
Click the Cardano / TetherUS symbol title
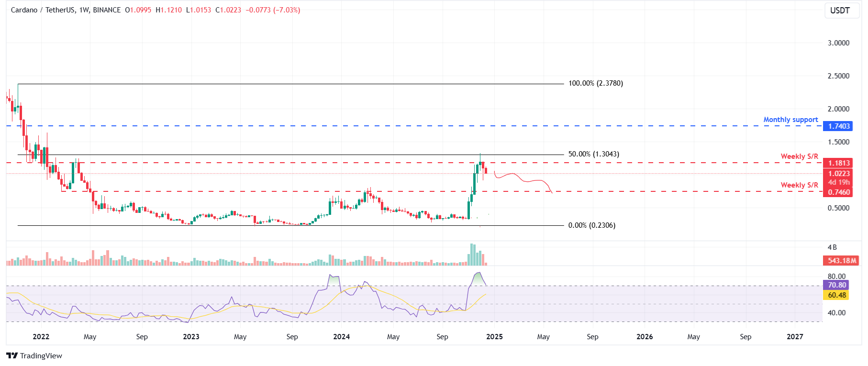43,10
